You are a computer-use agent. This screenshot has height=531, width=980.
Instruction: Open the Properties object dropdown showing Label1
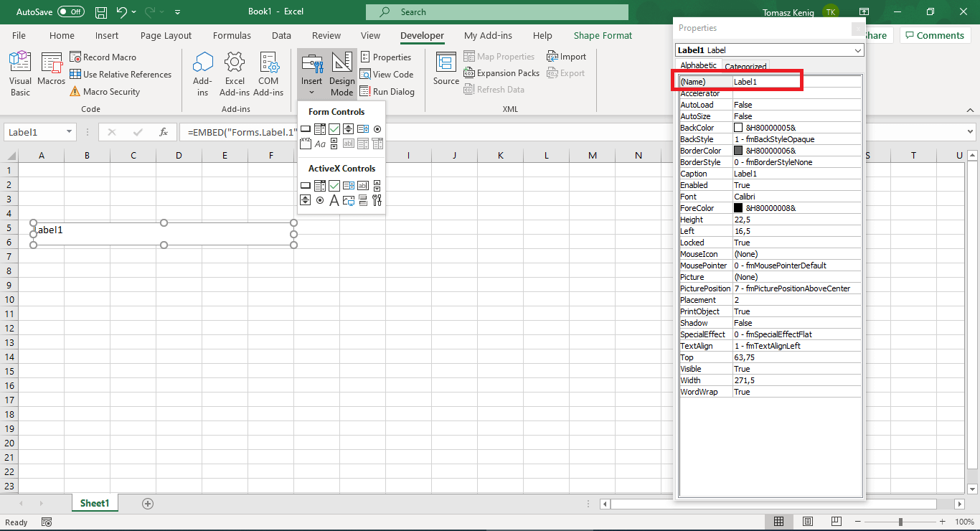857,50
